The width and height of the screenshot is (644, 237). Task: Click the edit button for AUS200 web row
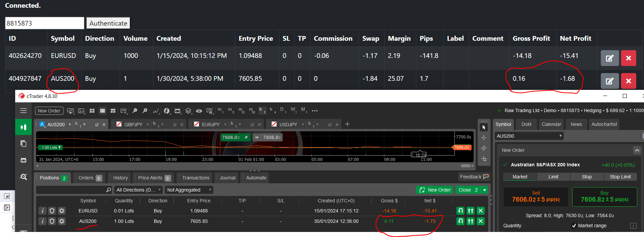click(610, 81)
